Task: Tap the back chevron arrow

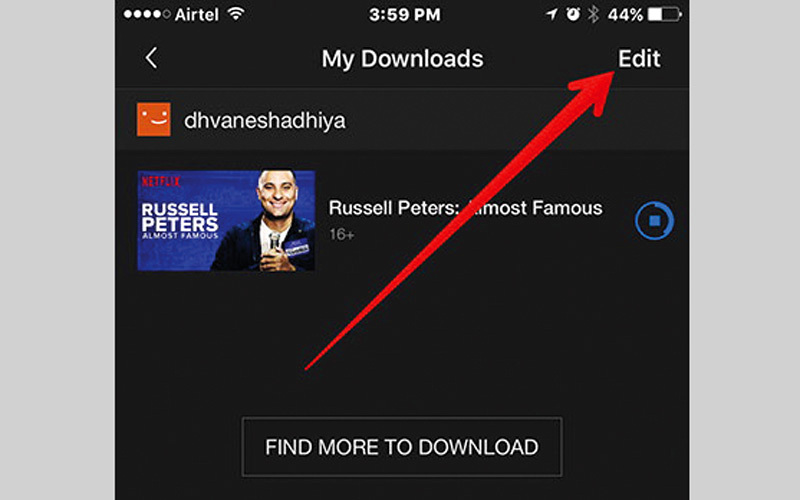Action: point(151,58)
